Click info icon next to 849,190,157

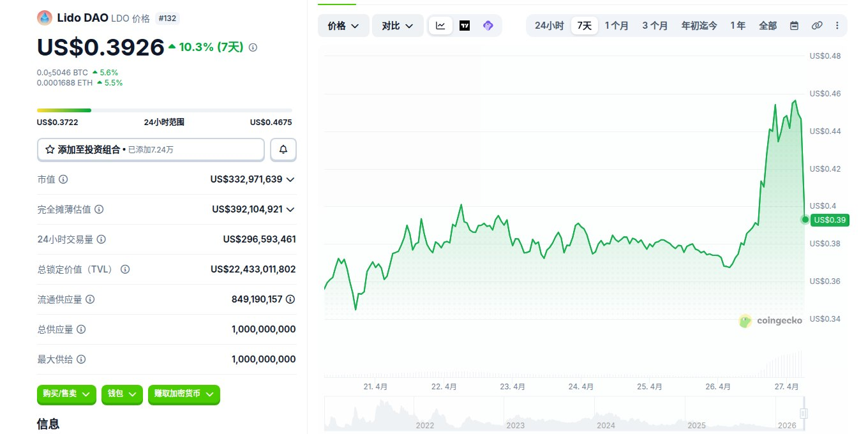(x=291, y=299)
